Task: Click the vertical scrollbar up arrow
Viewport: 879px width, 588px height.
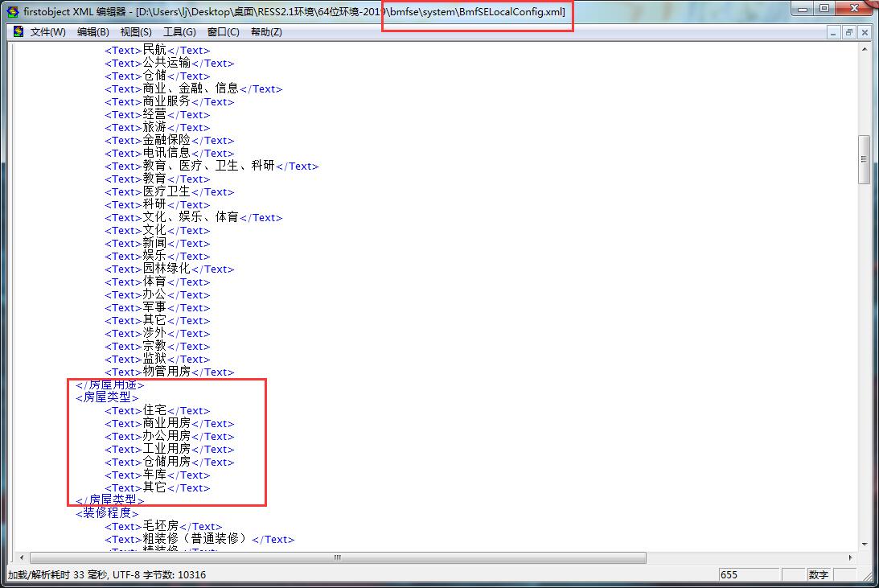Action: tap(864, 49)
